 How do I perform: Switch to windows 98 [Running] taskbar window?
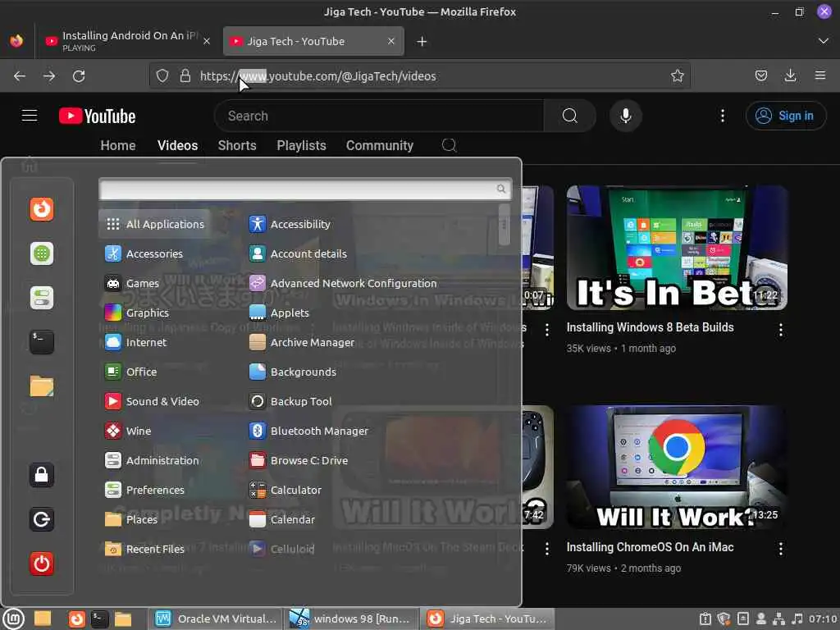pos(351,619)
